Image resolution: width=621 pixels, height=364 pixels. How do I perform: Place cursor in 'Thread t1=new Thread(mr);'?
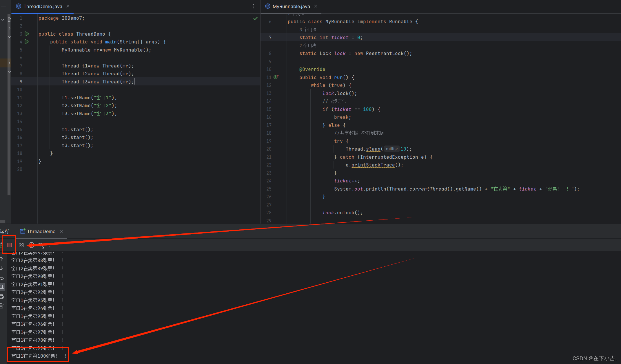click(x=98, y=66)
